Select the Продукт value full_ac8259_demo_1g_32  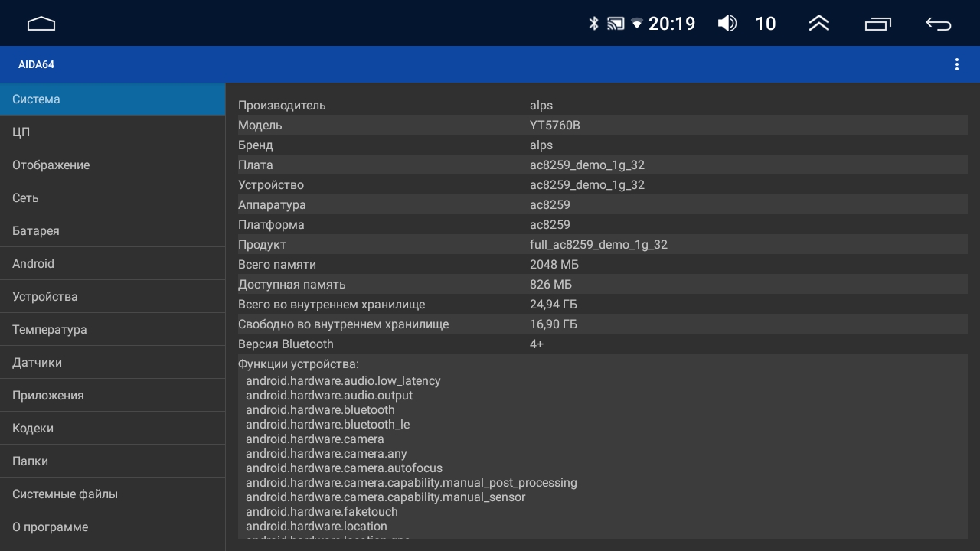[x=599, y=244]
